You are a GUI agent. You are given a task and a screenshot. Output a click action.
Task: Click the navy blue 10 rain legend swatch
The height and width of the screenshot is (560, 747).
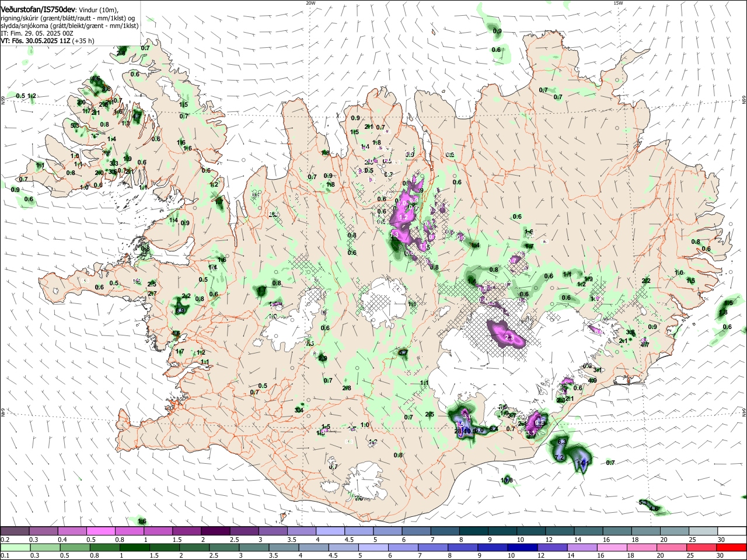click(x=522, y=547)
